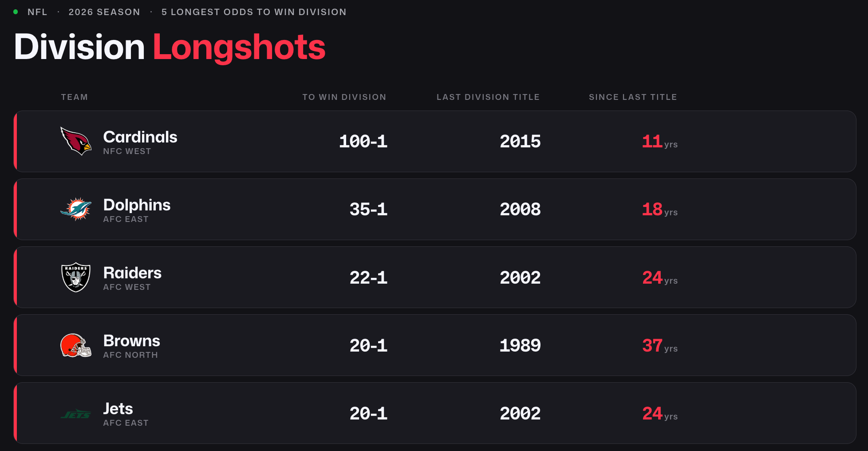Click the NFL breadcrumb label
Screen dimensions: 868x451
pos(37,12)
